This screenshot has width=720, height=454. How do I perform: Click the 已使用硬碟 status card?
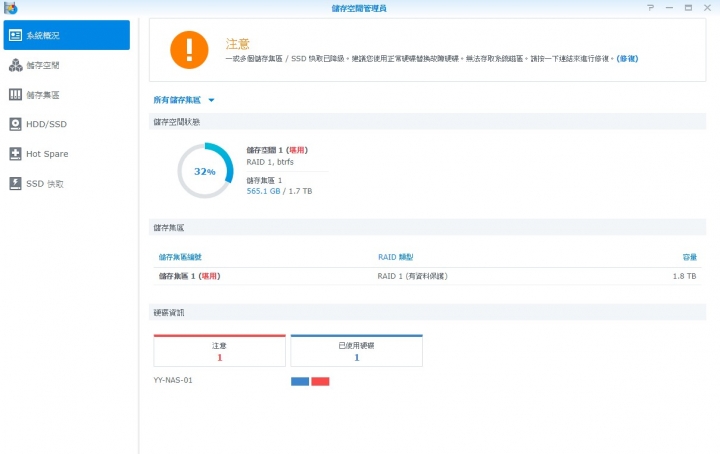click(x=356, y=351)
